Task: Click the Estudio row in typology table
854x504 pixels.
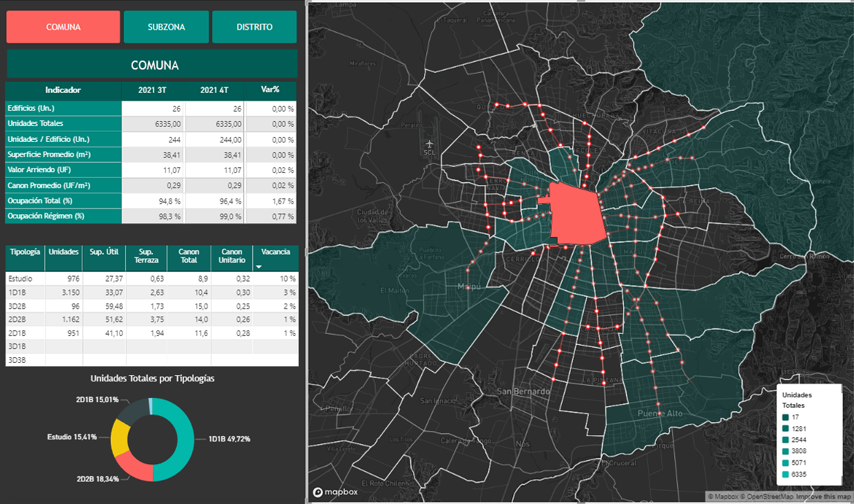Action: pos(25,279)
